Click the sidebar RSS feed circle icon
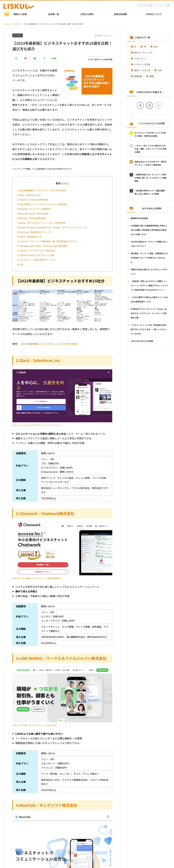 (x=158, y=105)
